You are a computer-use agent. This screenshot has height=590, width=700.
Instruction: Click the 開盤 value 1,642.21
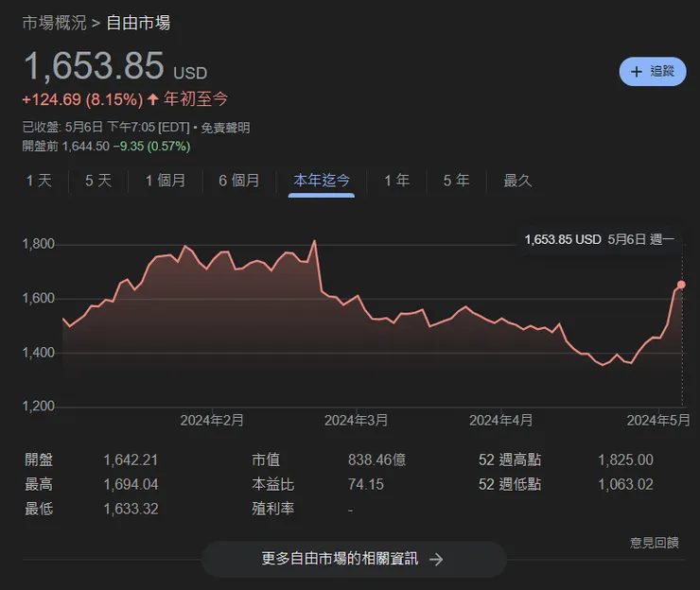[131, 460]
